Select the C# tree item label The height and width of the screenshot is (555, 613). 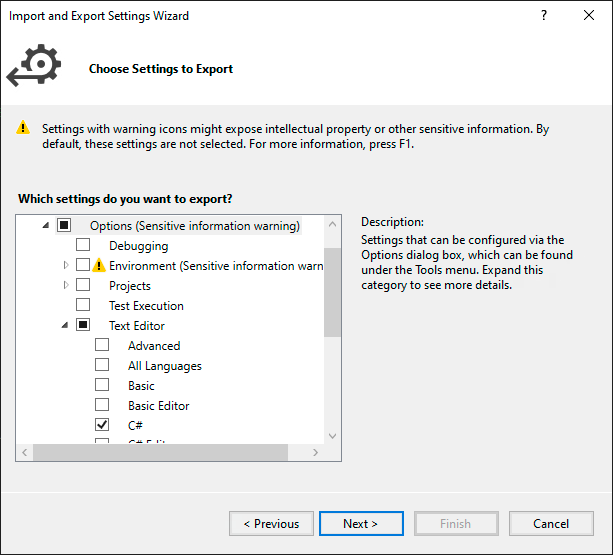click(135, 426)
